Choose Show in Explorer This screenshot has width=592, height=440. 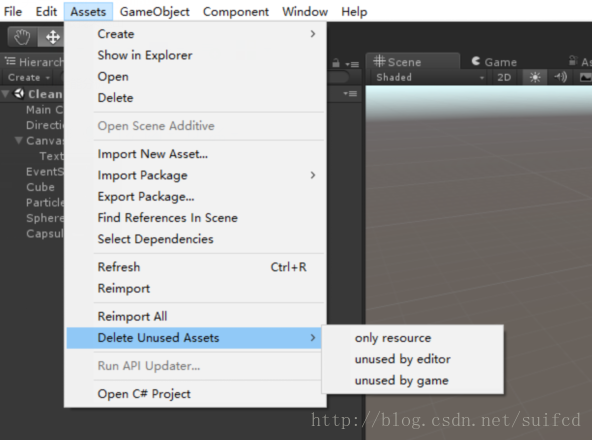click(195, 55)
